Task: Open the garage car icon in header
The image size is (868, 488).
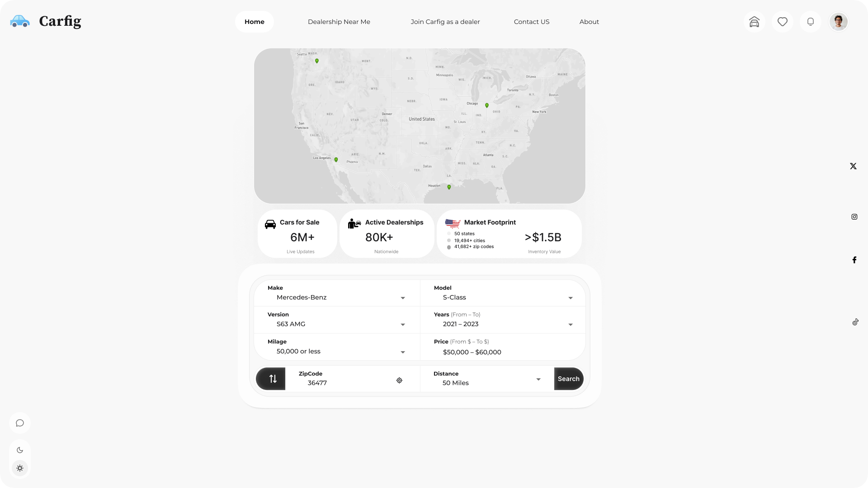Action: pos(754,22)
